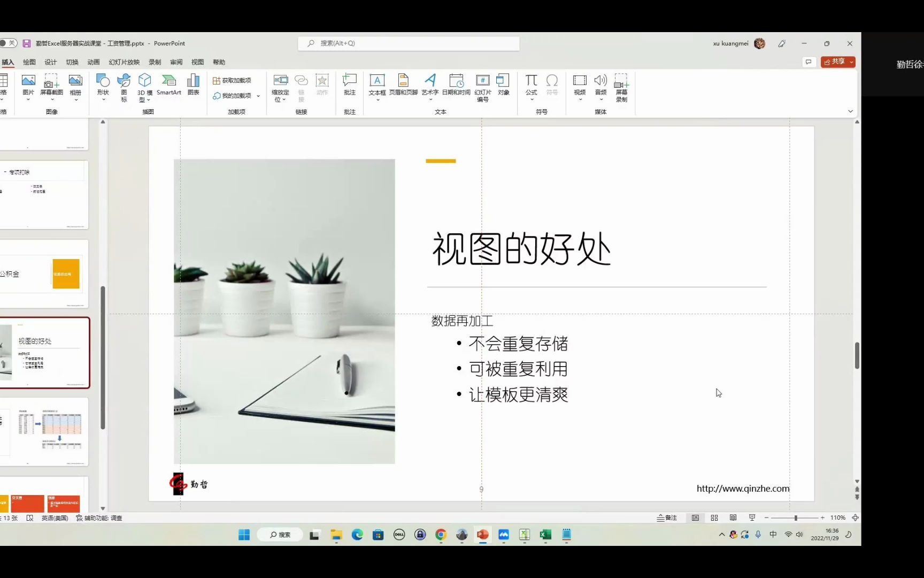924x578 pixels.
Task: Expand the 视频 (Video) dropdown
Action: [x=579, y=99]
